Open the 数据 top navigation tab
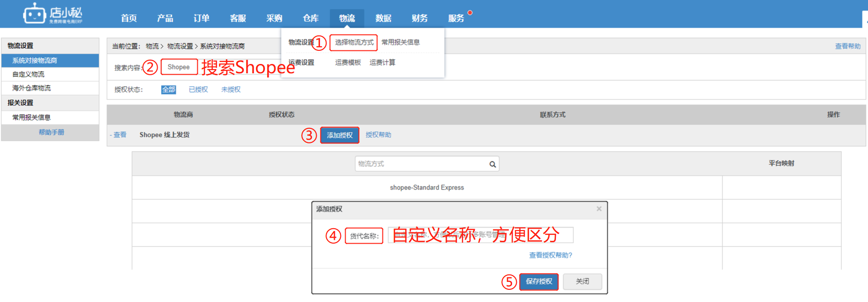 tap(383, 18)
